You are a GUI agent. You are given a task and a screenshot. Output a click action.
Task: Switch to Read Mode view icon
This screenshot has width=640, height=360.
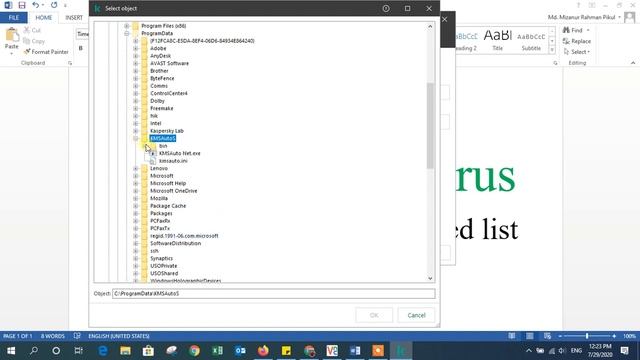(x=511, y=336)
